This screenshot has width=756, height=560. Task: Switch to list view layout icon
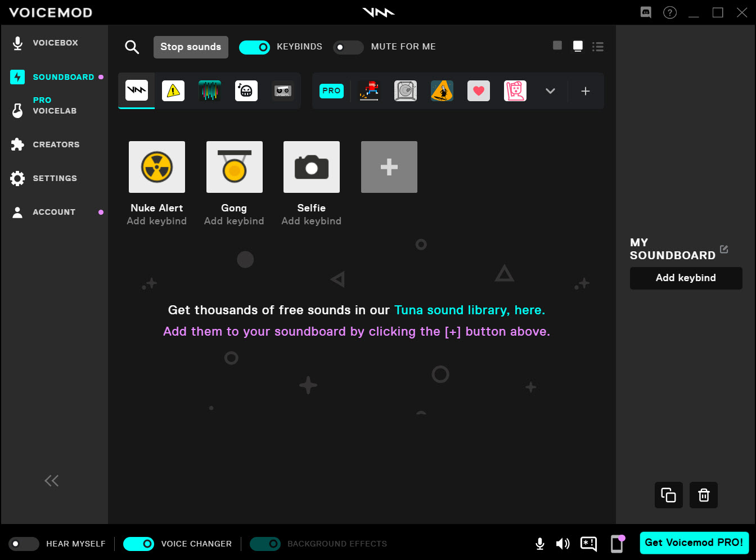point(598,47)
